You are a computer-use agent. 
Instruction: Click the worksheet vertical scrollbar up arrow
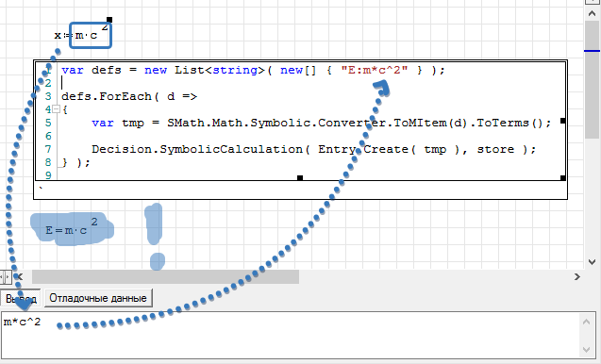pos(592,13)
